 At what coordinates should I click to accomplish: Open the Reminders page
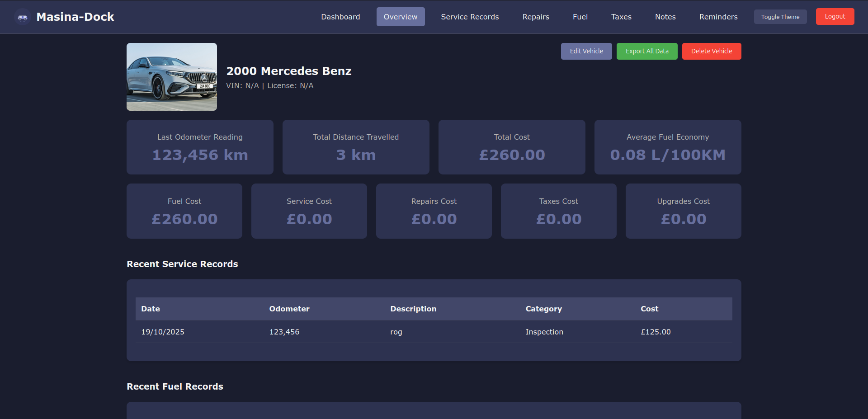click(718, 17)
